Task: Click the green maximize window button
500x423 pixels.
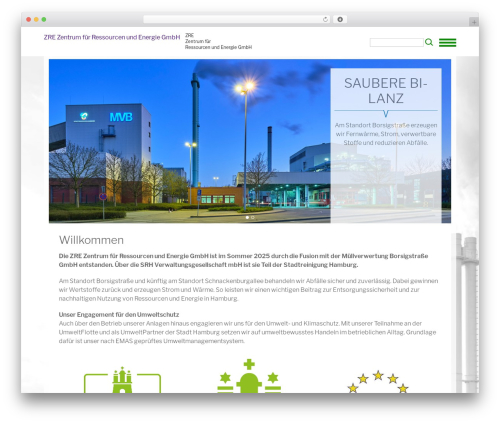Action: click(44, 19)
